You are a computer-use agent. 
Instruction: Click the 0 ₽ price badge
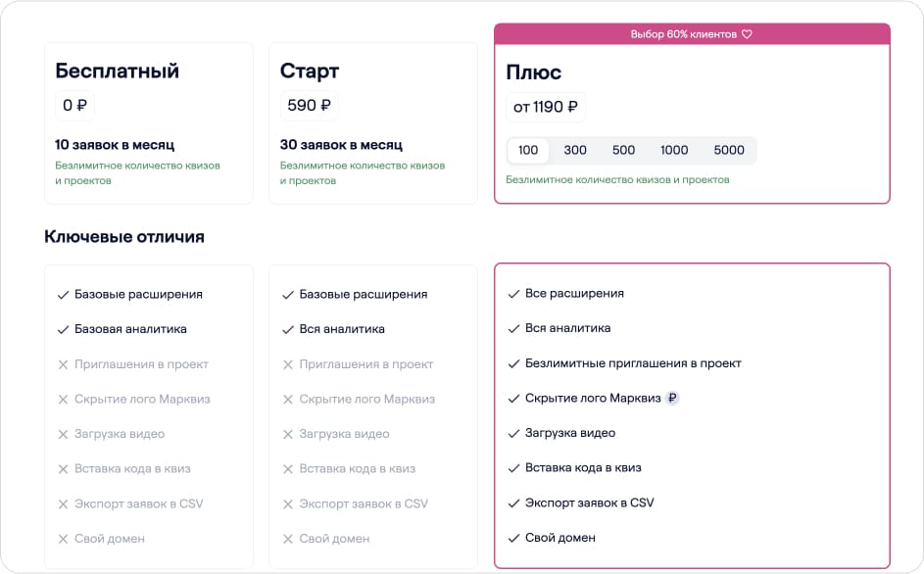[74, 106]
